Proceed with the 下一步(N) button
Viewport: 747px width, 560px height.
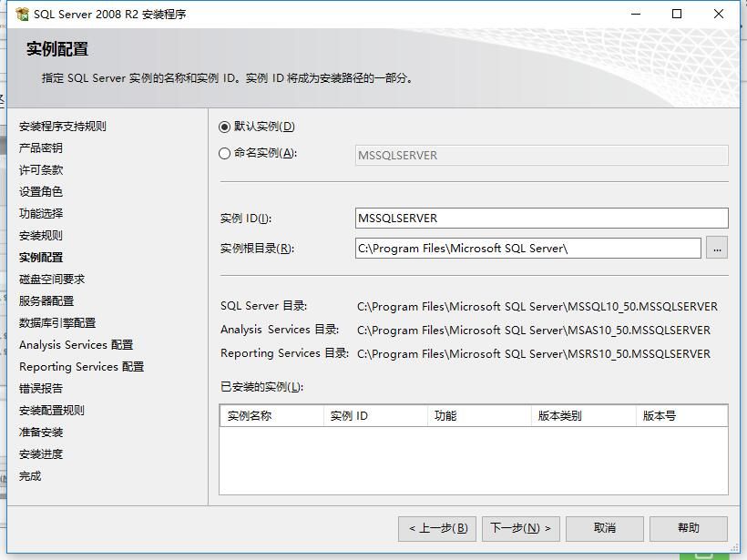(521, 528)
